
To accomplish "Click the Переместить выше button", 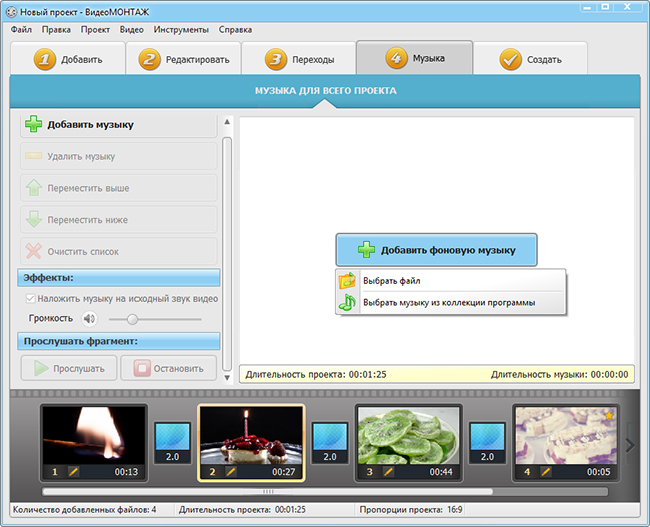I will [119, 187].
